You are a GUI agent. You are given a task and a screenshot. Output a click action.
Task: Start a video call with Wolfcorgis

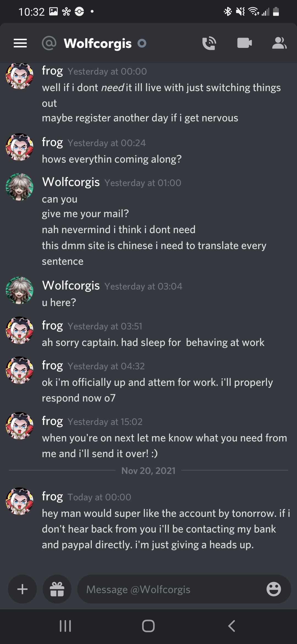[x=244, y=43]
